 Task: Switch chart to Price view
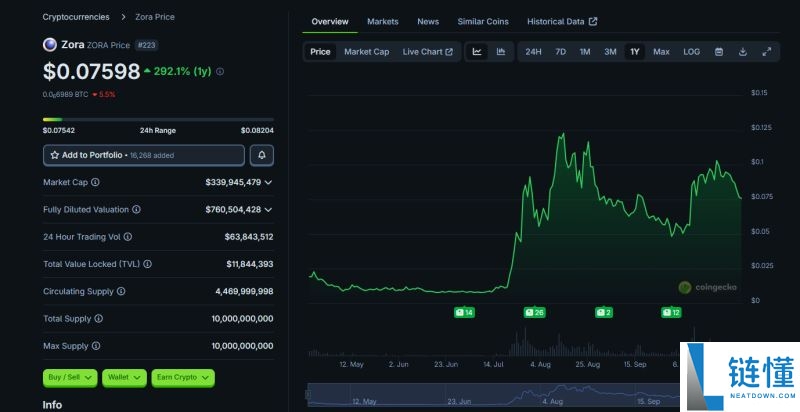[x=320, y=52]
